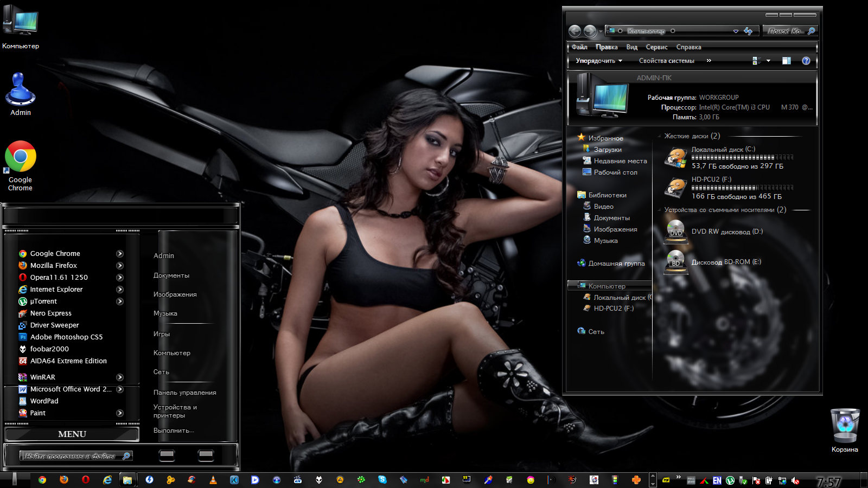Click the refresh icon in Explorer address bar
868x488 pixels.
point(748,31)
